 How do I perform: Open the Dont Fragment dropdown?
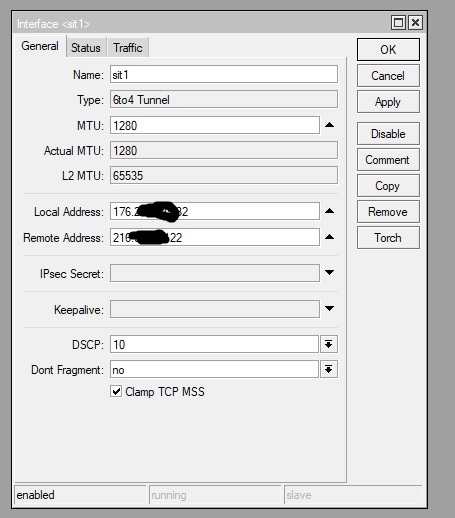329,369
